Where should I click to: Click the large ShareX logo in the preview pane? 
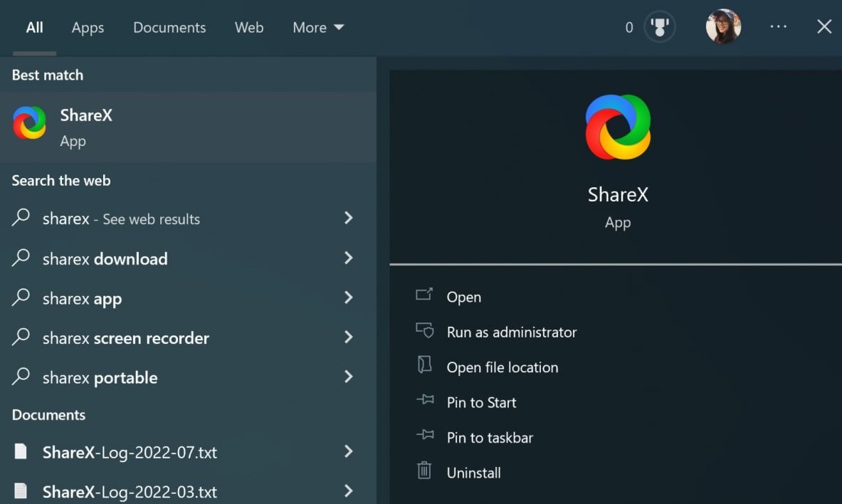click(x=618, y=126)
